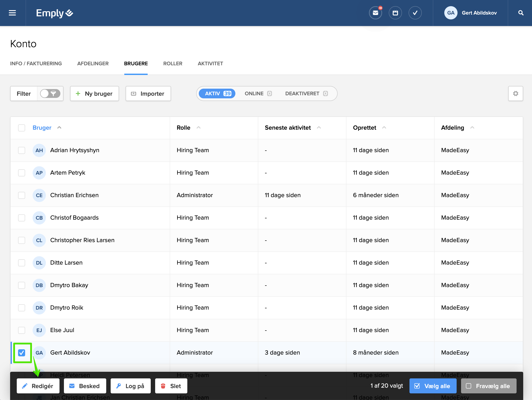Image resolution: width=532 pixels, height=400 pixels.
Task: Switch to the ROLLER tab
Action: click(x=172, y=64)
